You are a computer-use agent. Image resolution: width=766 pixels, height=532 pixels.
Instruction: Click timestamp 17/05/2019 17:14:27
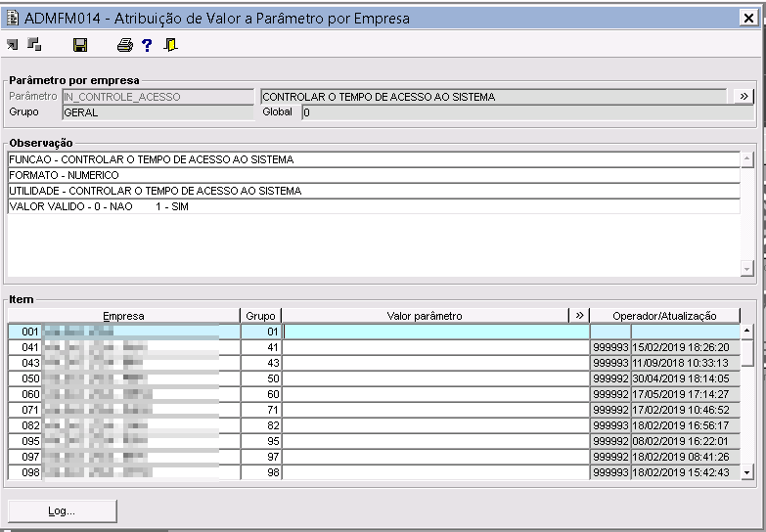tap(686, 394)
